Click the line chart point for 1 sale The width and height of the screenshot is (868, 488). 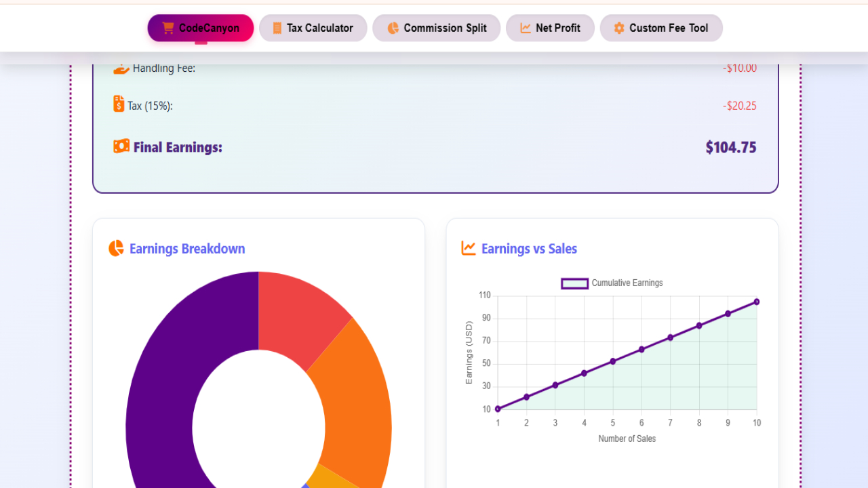[x=498, y=409]
